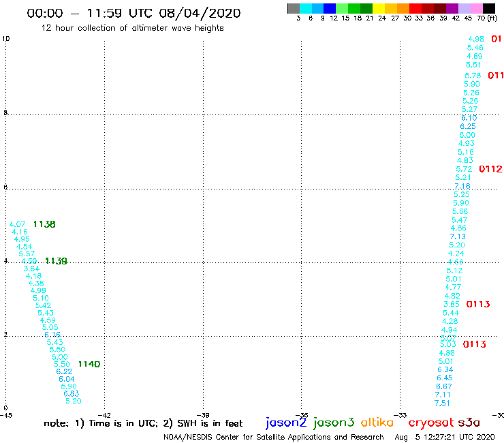Click wave height value 3.85
This screenshot has height=443, width=504.
point(452,305)
